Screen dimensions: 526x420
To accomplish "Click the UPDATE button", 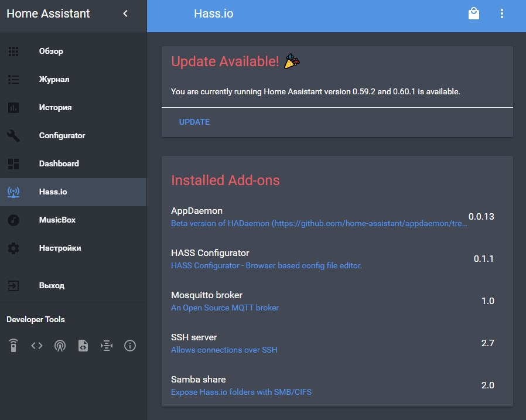I will (194, 122).
